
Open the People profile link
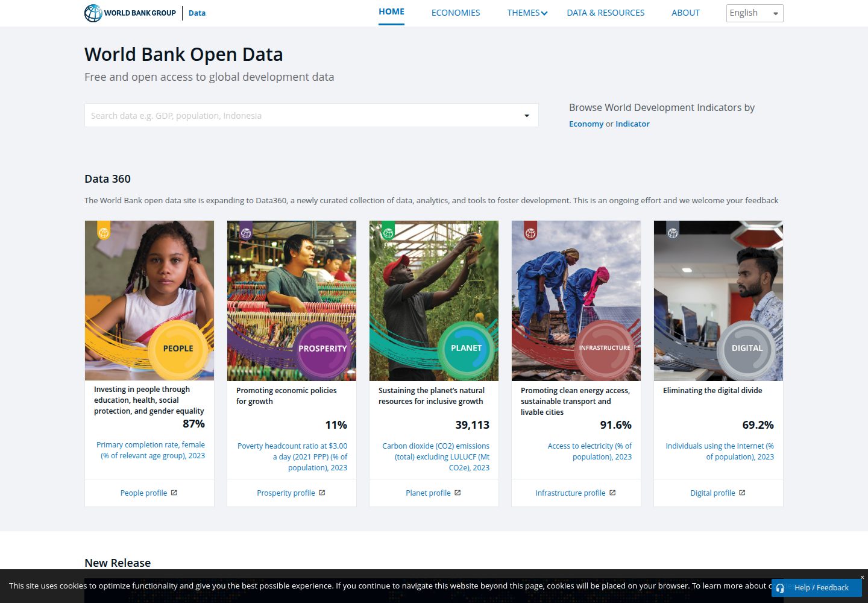point(143,493)
